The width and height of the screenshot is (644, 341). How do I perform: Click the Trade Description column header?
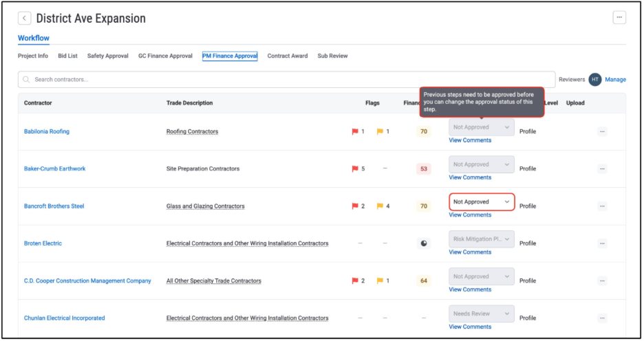(189, 103)
